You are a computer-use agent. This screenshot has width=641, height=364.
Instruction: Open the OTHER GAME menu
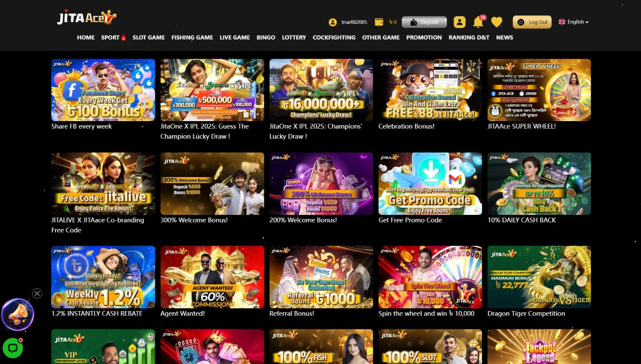(381, 37)
